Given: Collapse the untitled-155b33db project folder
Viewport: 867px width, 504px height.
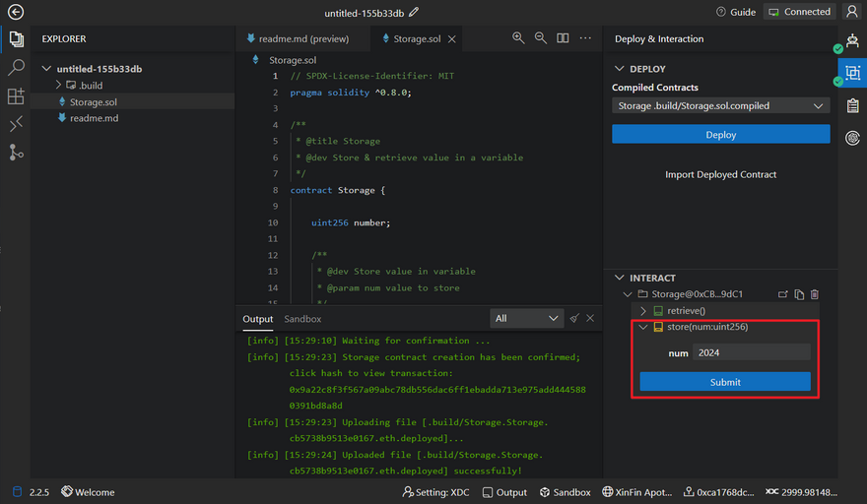Looking at the screenshot, I should pos(46,69).
